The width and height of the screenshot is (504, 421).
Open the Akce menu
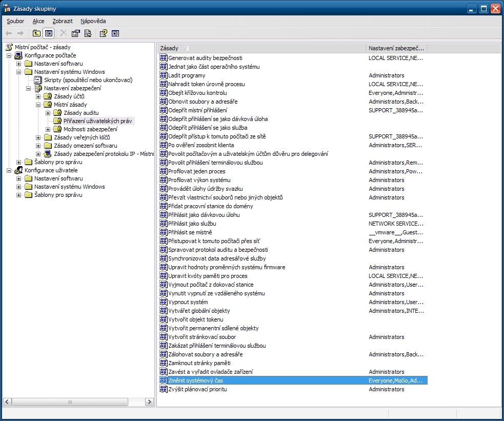coord(38,21)
